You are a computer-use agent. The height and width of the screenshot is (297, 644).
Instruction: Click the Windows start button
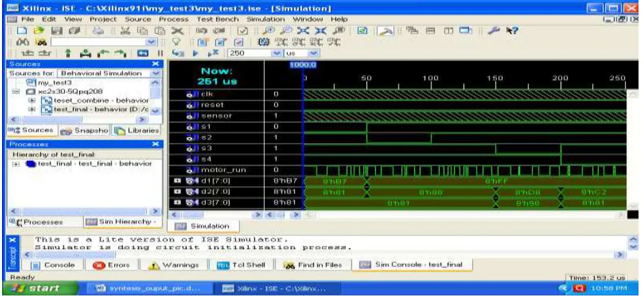pos(40,288)
